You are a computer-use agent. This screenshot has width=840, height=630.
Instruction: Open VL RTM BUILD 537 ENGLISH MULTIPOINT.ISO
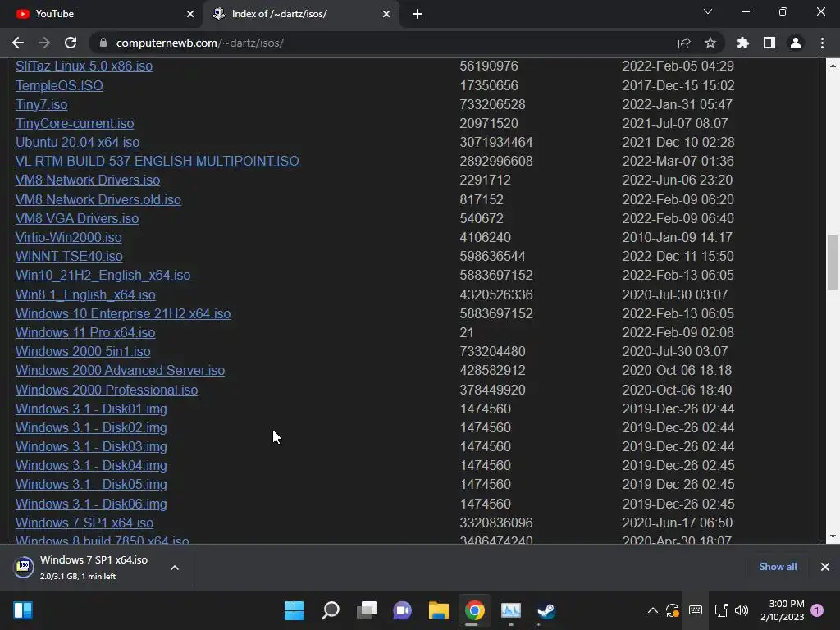(157, 161)
